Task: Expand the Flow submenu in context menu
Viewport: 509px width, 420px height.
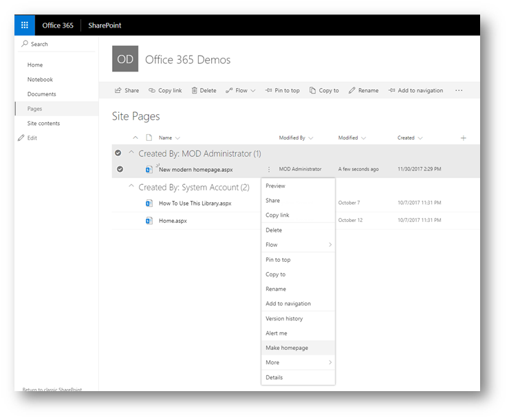Action: [x=330, y=245]
